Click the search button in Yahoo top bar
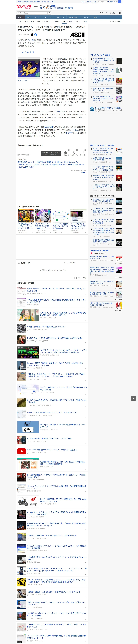Viewport: 138px width, 644px height. (120, 2)
